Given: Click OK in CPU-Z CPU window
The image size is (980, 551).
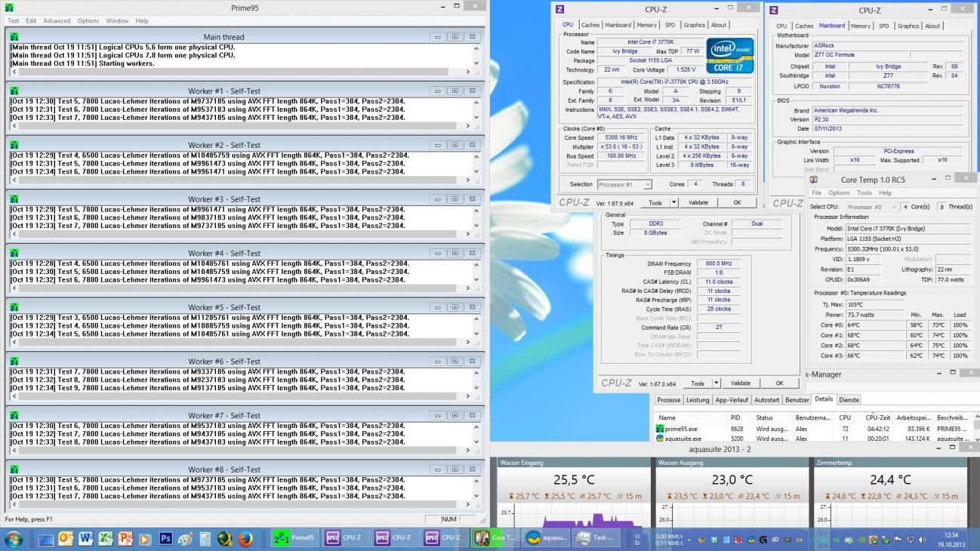Looking at the screenshot, I should tap(737, 202).
